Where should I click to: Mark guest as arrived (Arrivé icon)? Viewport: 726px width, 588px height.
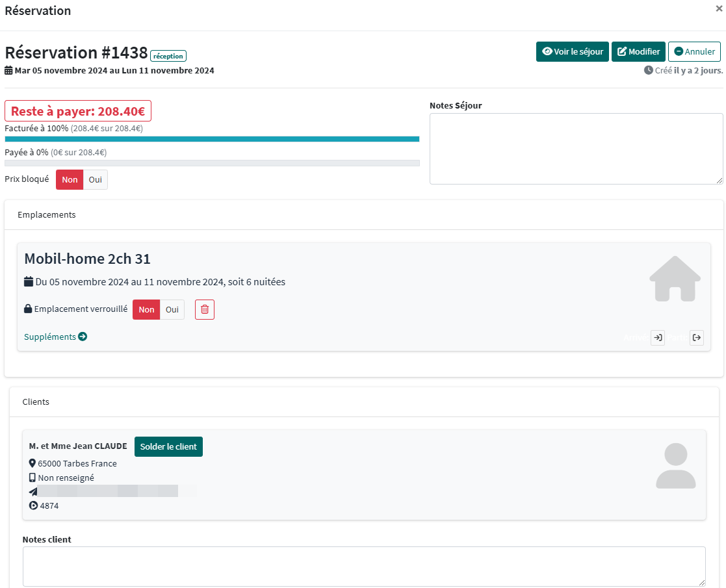pos(657,338)
